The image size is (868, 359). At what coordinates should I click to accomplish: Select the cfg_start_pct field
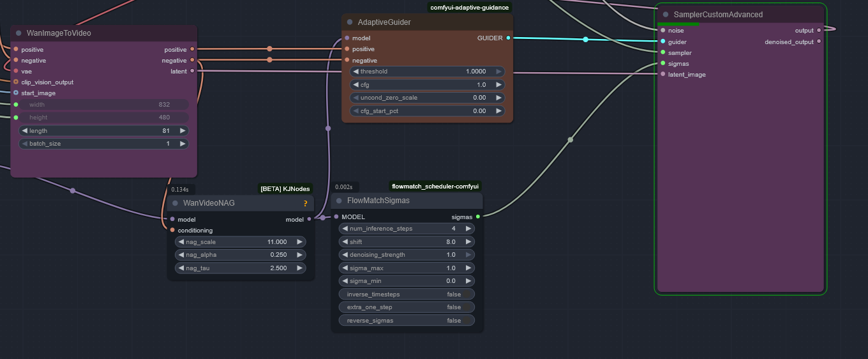428,111
